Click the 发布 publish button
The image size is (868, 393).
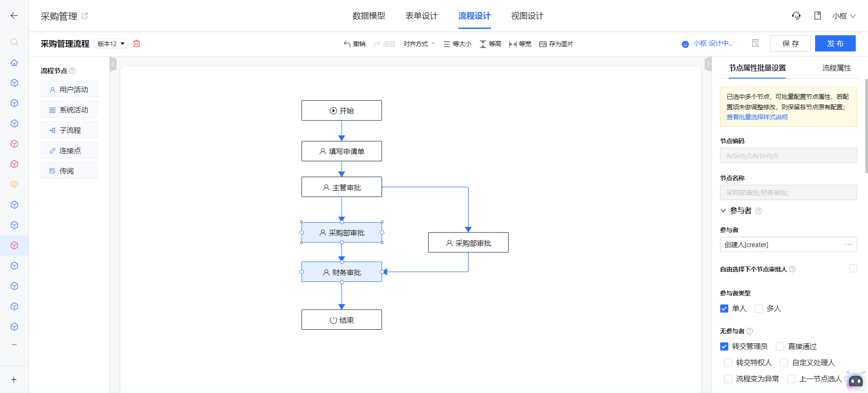click(835, 43)
